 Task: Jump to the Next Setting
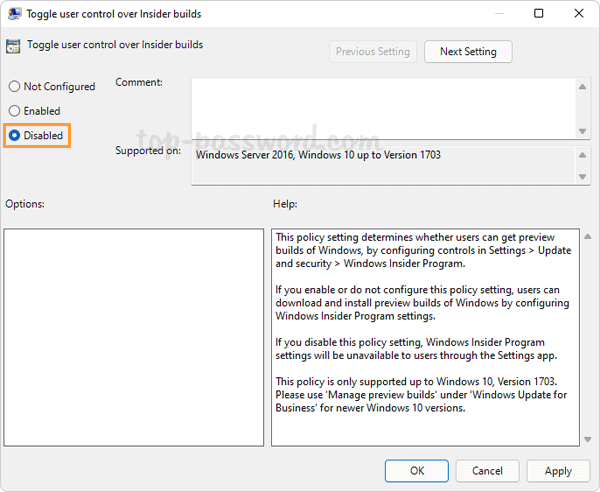tap(468, 51)
